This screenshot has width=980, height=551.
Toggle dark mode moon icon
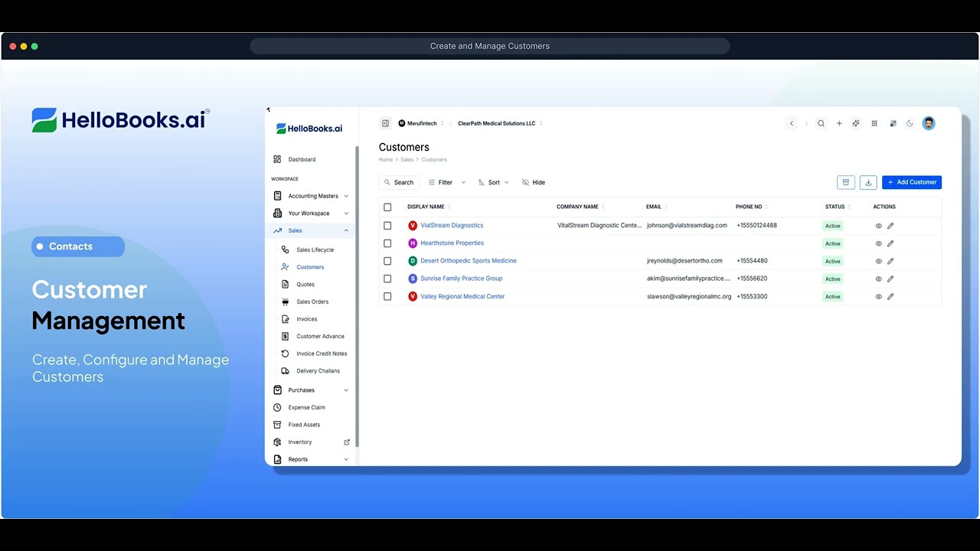910,123
